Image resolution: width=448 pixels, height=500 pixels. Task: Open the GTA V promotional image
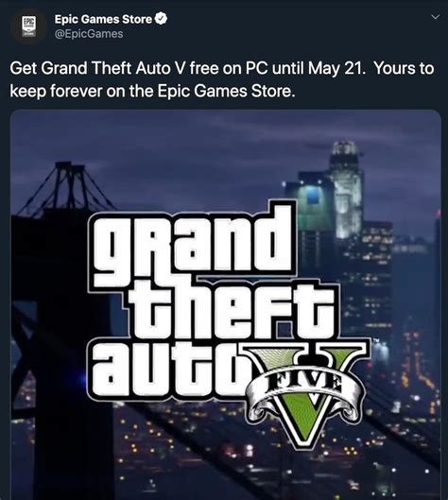tap(226, 305)
